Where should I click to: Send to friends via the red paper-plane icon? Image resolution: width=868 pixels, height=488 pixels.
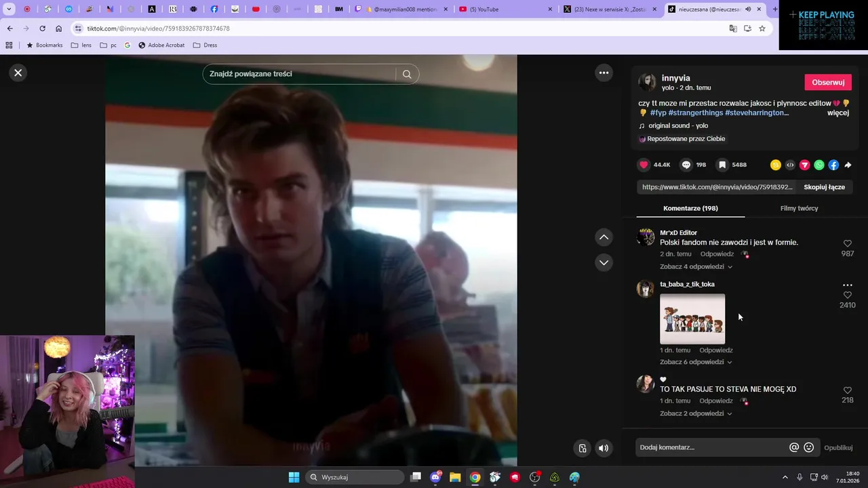point(805,165)
